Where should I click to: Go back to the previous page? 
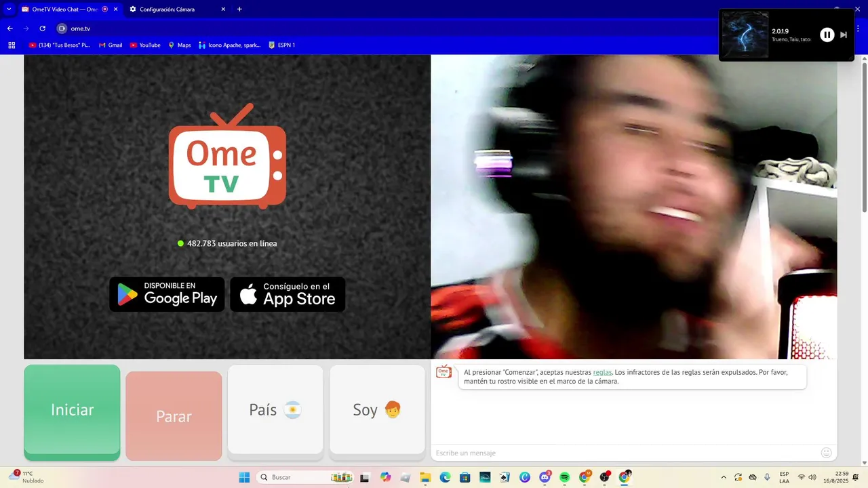point(9,28)
